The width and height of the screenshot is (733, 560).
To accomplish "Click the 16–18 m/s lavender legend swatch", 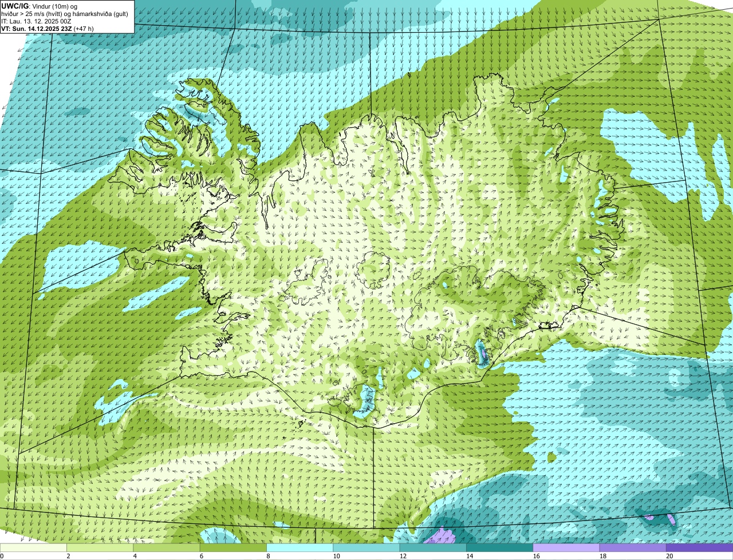I will click(x=566, y=548).
